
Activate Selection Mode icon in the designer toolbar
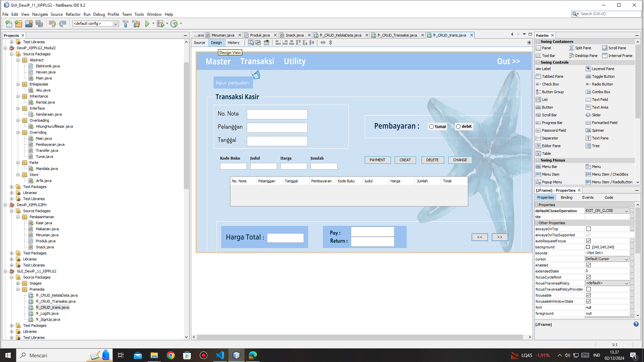251,43
